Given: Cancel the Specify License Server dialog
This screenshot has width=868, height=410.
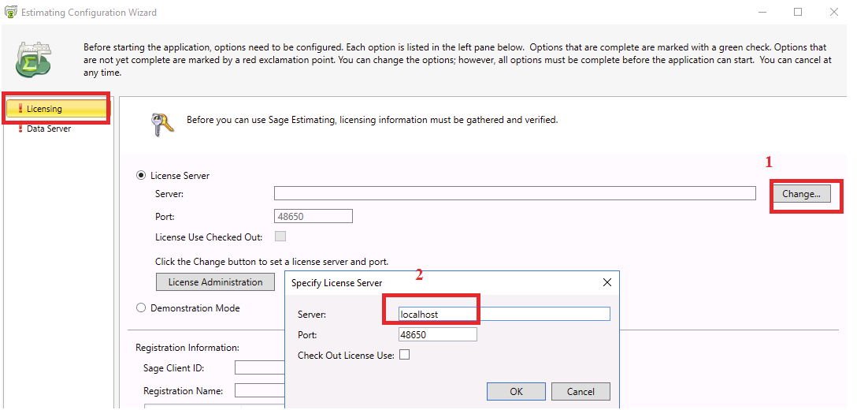Looking at the screenshot, I should click(x=581, y=391).
